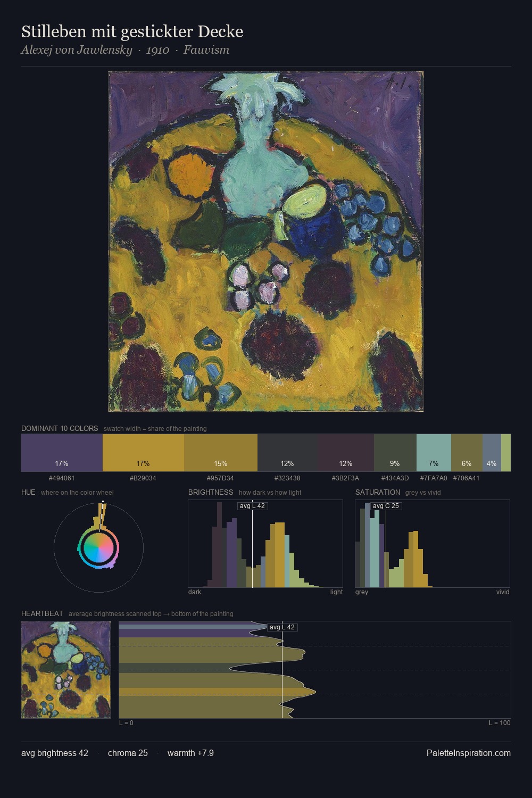Screen dimensions: 532x798
Task: Click the heartbeat brightness scan chart
Action: pos(315,670)
